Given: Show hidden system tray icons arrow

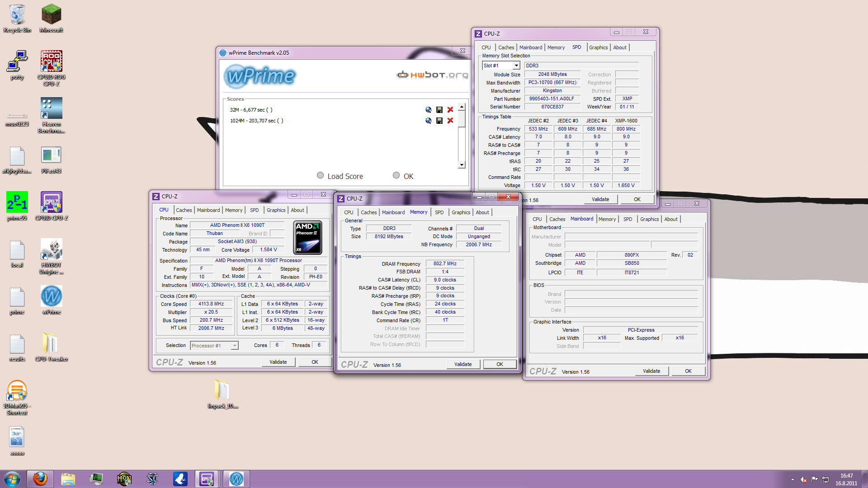Looking at the screenshot, I should (x=792, y=479).
